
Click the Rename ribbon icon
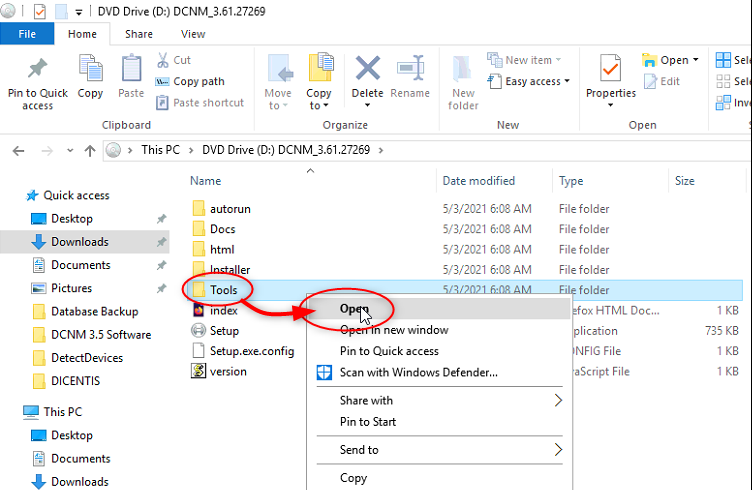410,68
